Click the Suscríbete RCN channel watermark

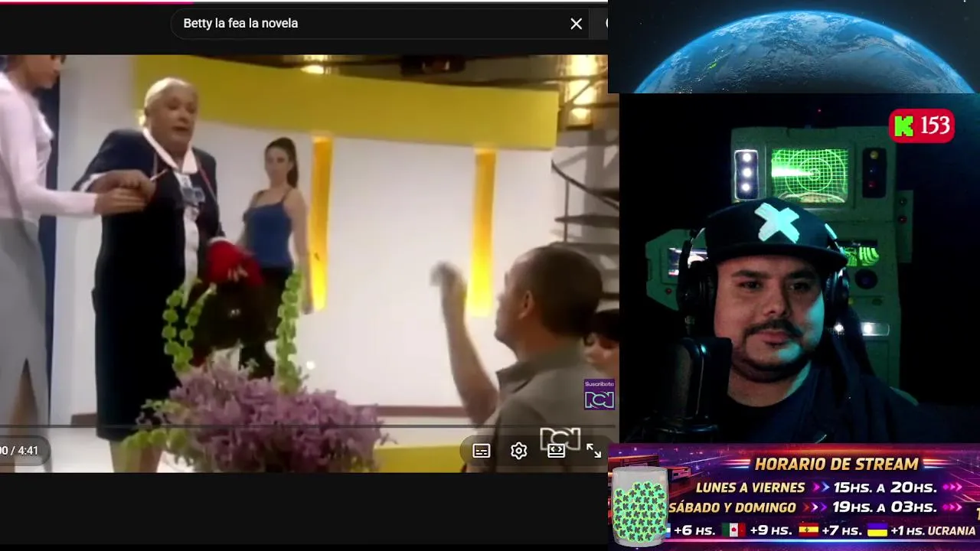pos(599,395)
